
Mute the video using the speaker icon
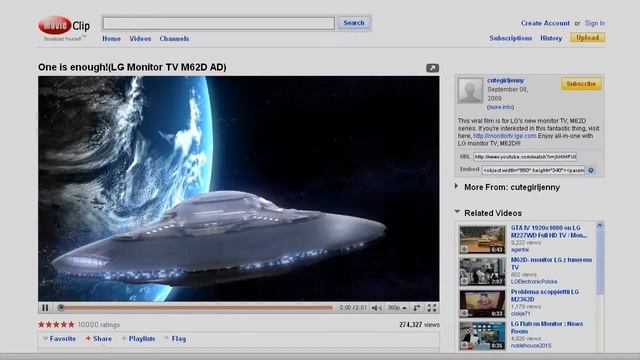pyautogui.click(x=376, y=308)
